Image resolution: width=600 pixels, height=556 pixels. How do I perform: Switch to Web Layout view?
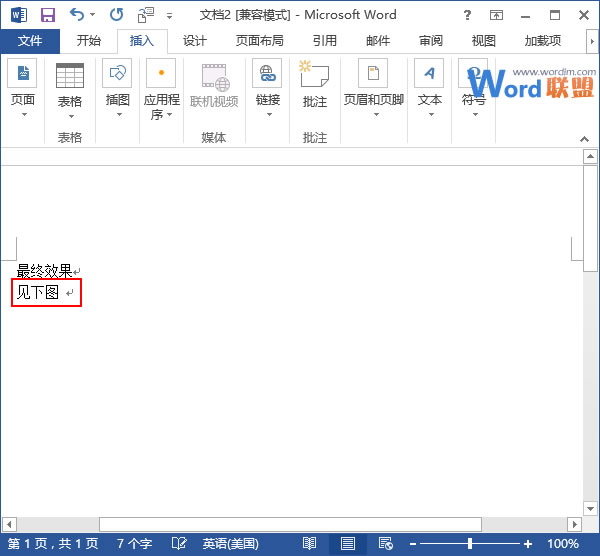(x=385, y=543)
